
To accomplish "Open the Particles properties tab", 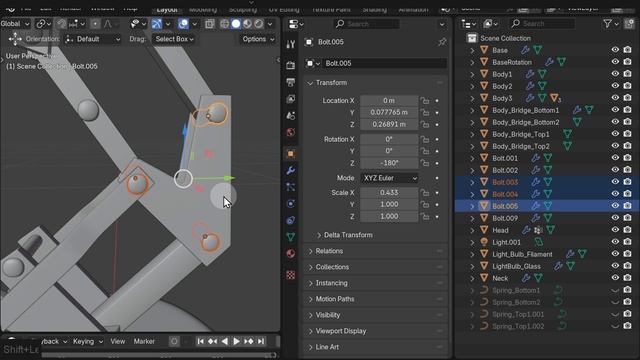I will 291,187.
